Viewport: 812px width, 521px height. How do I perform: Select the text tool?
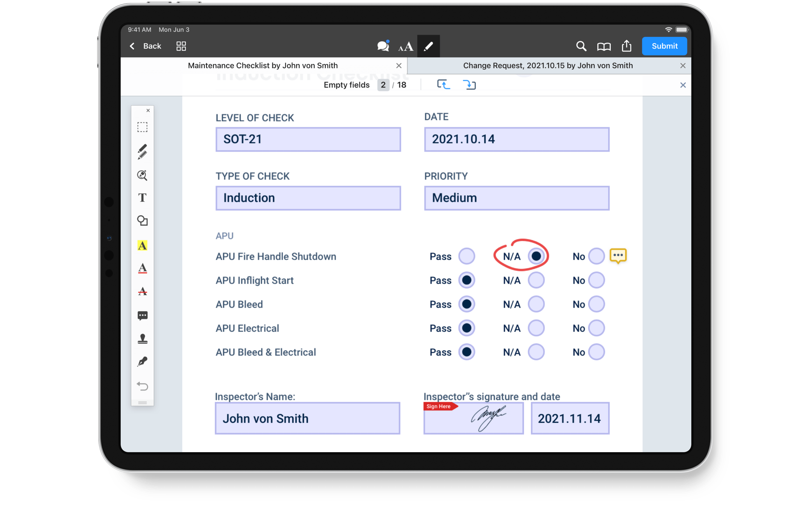click(142, 198)
